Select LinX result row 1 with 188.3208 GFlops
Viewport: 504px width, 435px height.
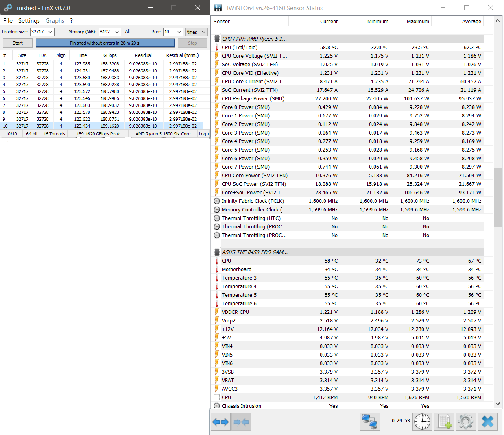pyautogui.click(x=102, y=64)
